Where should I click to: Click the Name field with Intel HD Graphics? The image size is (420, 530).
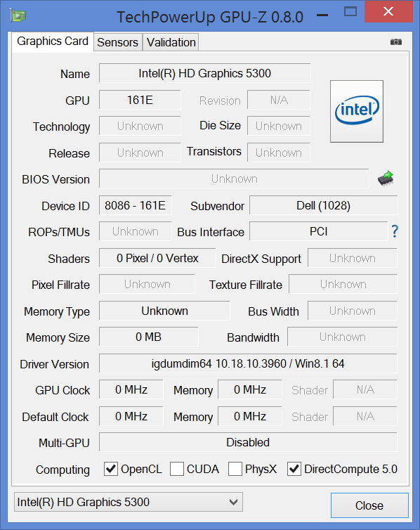point(205,73)
